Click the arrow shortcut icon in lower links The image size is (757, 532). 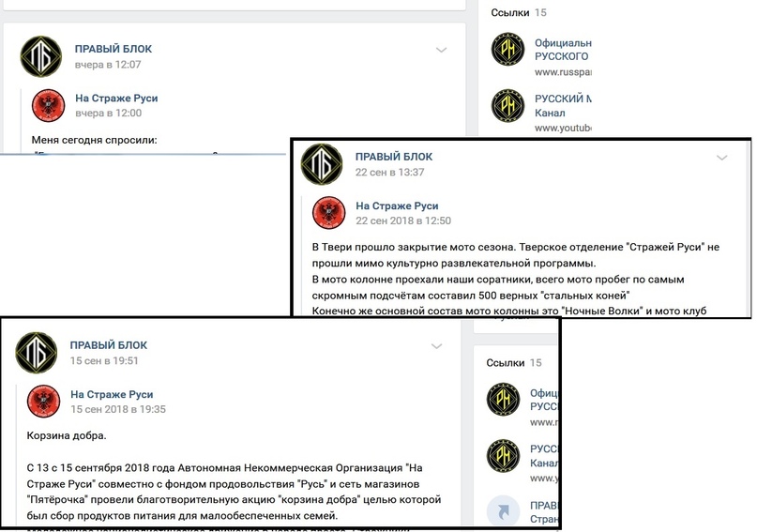coord(503,511)
